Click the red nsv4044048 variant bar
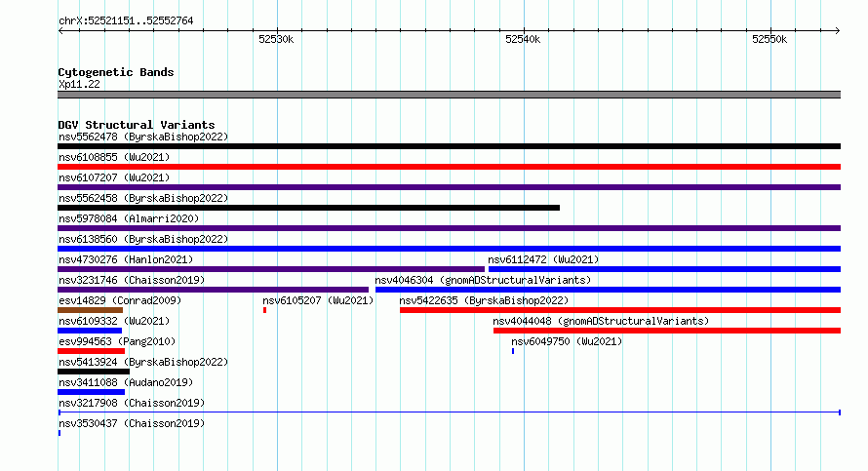The width and height of the screenshot is (868, 471). 667,331
